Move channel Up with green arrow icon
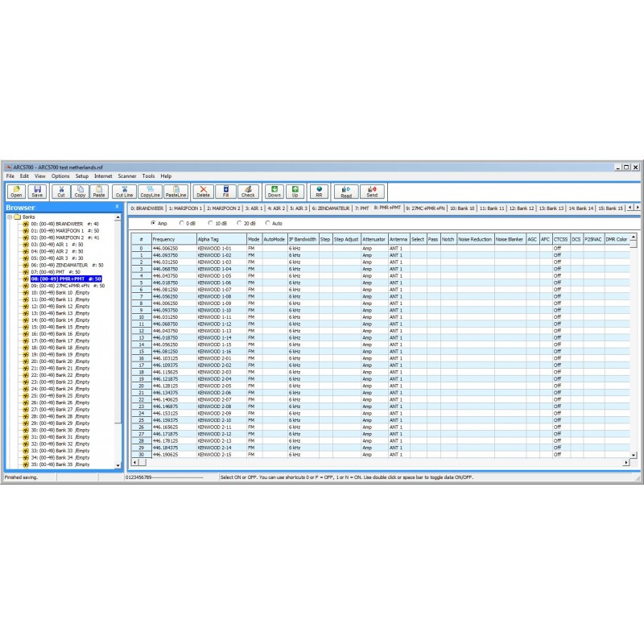Viewport: 644px width, 644px height. pos(295,192)
